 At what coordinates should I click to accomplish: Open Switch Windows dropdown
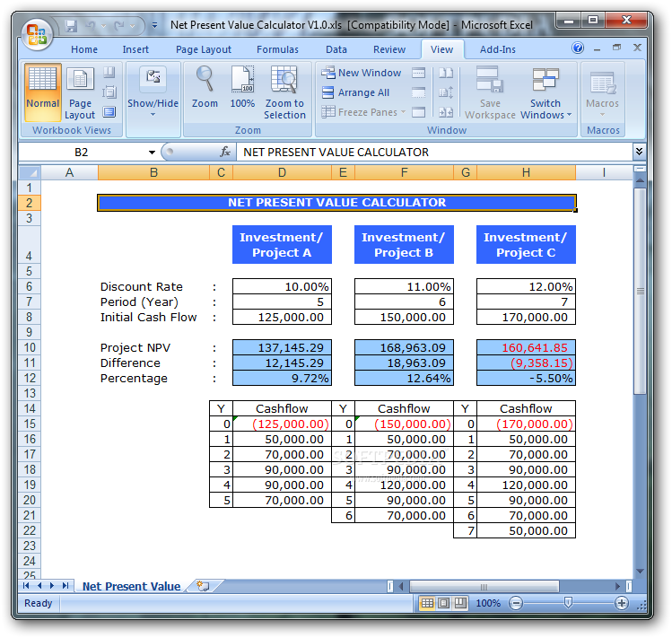(545, 92)
